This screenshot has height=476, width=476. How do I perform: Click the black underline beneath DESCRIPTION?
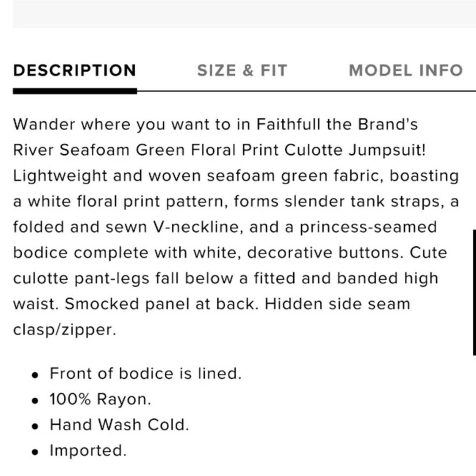click(x=75, y=91)
